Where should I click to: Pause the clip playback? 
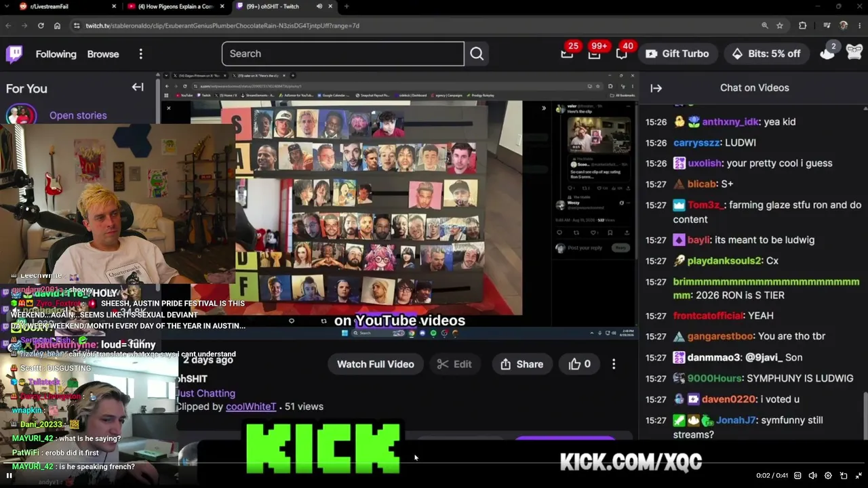click(9, 476)
